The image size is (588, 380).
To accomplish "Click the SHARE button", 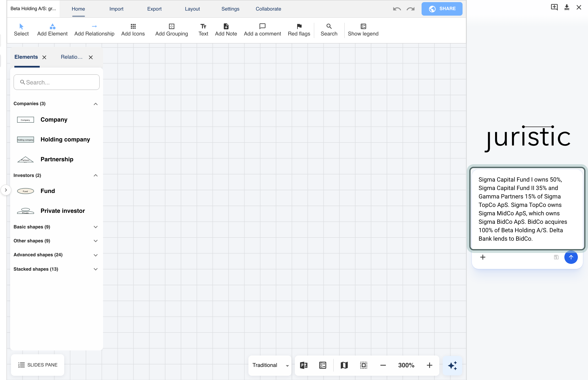I will pyautogui.click(x=442, y=9).
